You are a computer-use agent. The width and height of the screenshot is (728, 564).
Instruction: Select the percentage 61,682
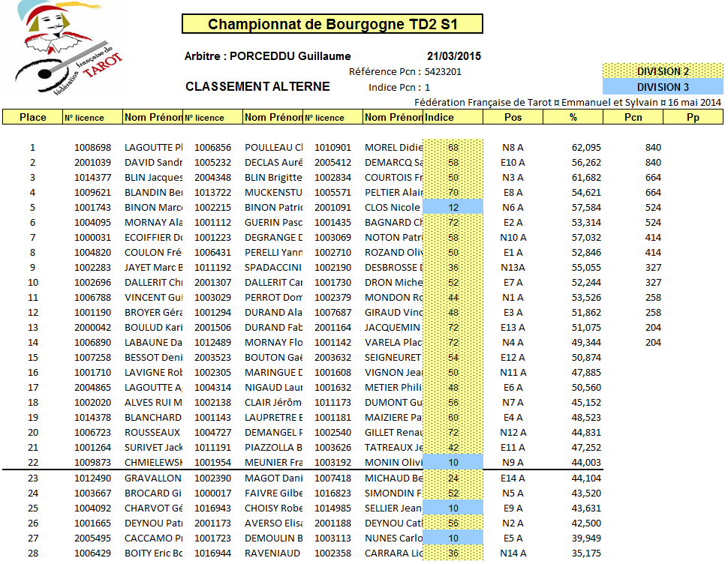pos(586,178)
